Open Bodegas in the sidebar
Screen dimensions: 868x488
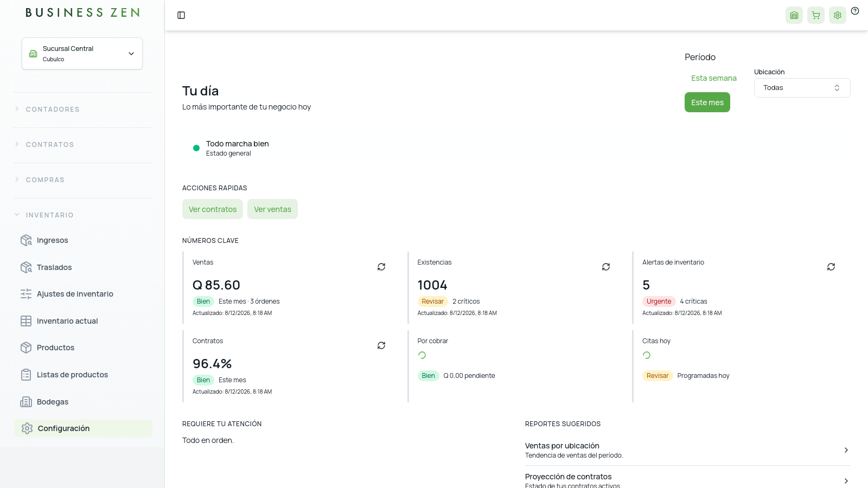[83, 402]
